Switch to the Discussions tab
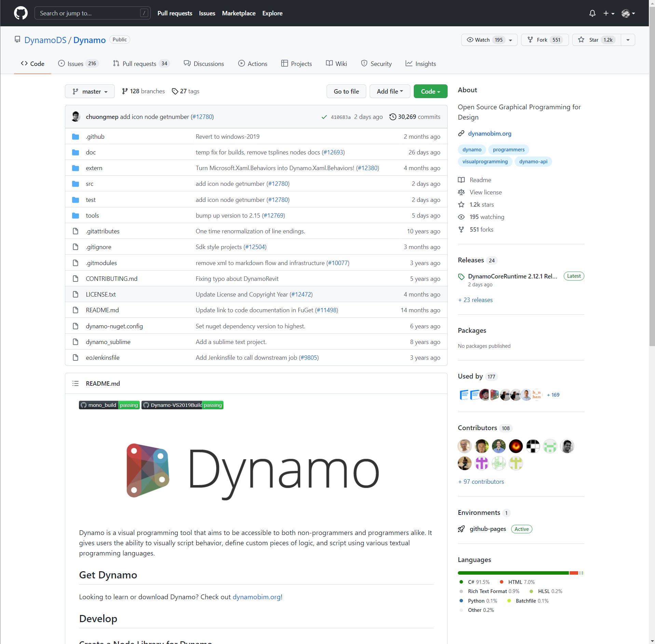The width and height of the screenshot is (655, 644). 204,64
